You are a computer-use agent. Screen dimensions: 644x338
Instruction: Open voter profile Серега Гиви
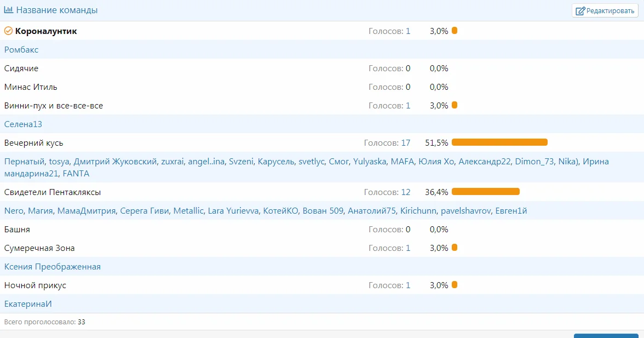145,211
